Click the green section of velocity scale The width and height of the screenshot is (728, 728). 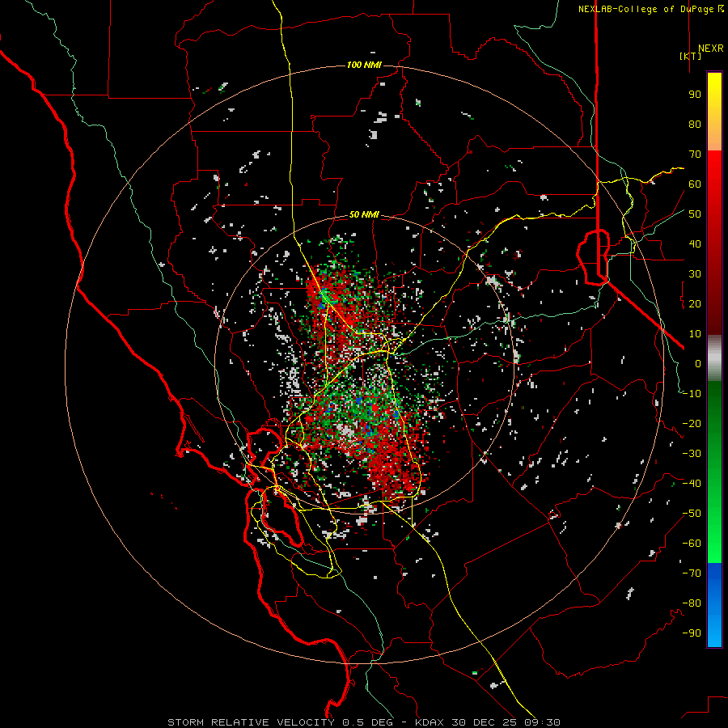point(714,472)
